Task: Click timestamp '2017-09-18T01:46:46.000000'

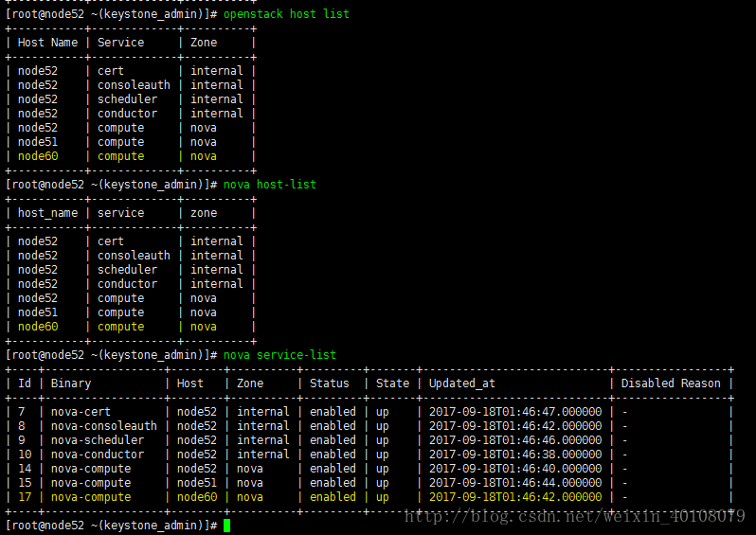Action: pos(515,440)
